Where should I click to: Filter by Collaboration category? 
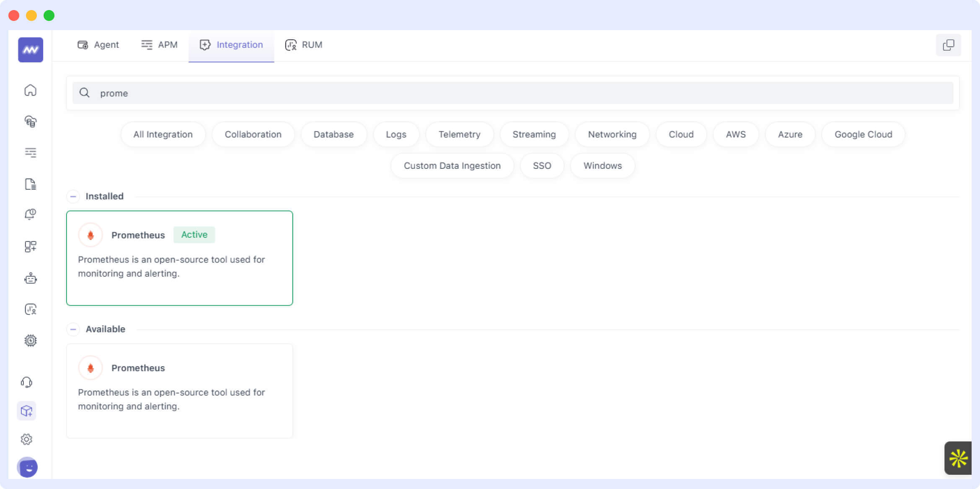(x=253, y=134)
